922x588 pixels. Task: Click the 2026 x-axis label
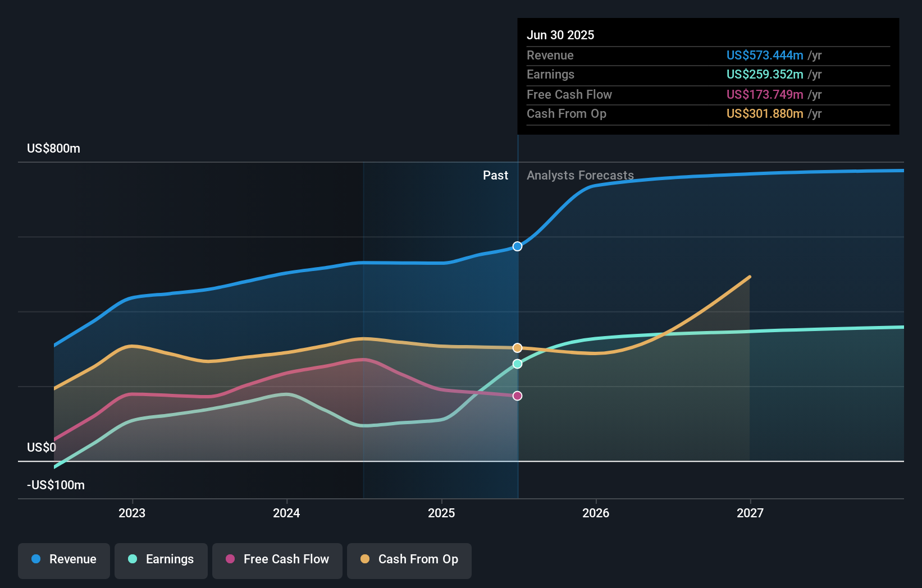tap(596, 513)
